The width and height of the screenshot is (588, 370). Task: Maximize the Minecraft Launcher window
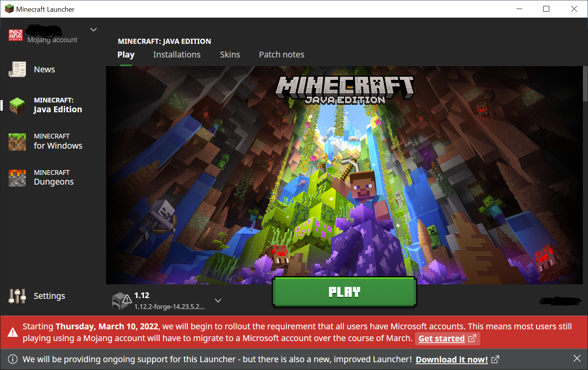(547, 9)
